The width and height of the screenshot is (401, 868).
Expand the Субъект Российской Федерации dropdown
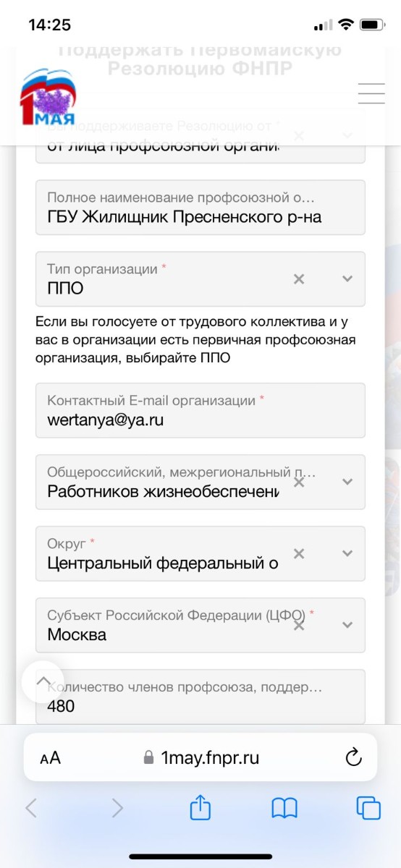tap(347, 625)
